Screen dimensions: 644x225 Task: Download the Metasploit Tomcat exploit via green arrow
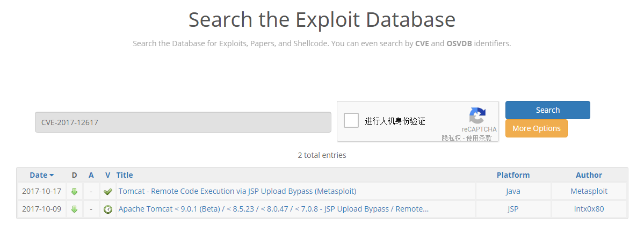click(74, 191)
